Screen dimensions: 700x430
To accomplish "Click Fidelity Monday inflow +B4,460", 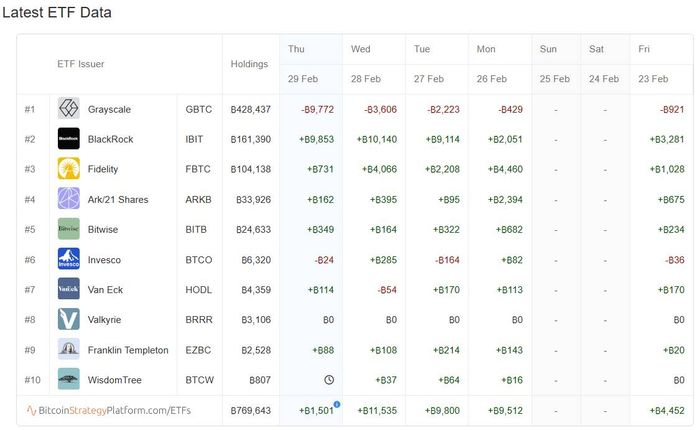I will coord(505,169).
